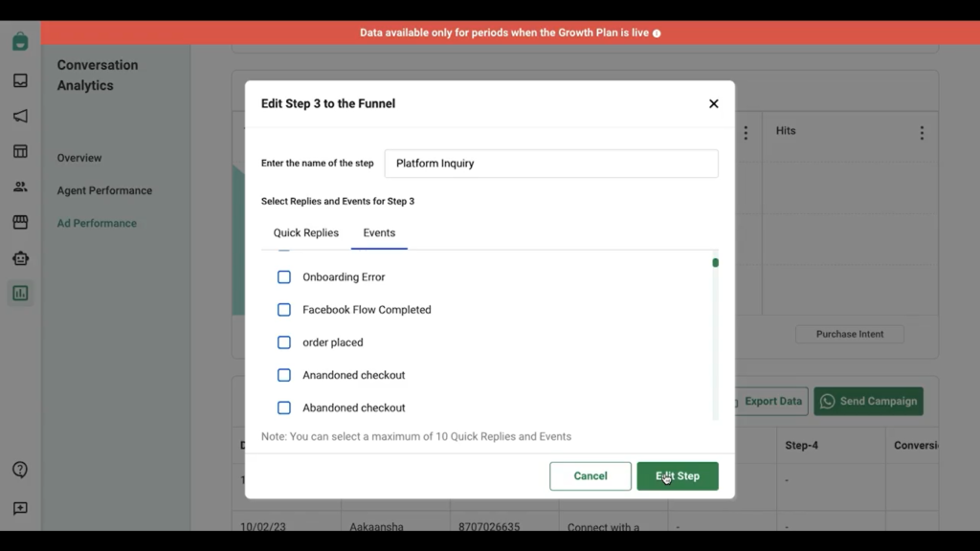Select the Events tab
The width and height of the screenshot is (980, 551).
379,232
